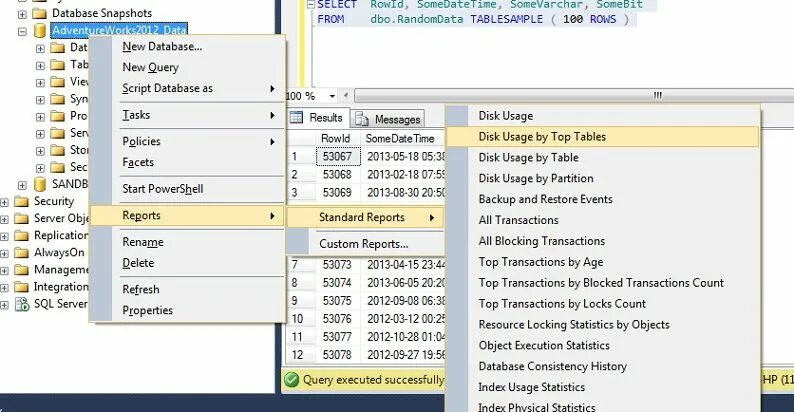794x412 pixels.
Task: Select Delete in context menu
Action: (187, 263)
